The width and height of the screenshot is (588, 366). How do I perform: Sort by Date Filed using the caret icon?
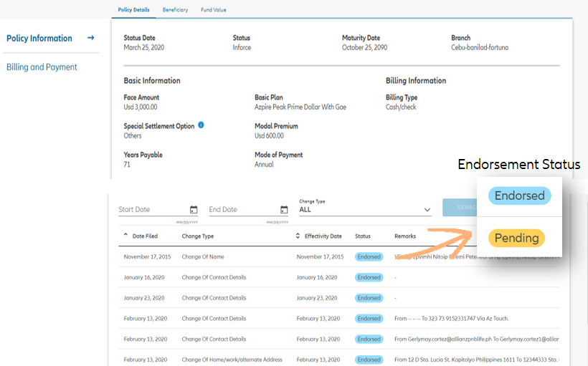click(126, 236)
